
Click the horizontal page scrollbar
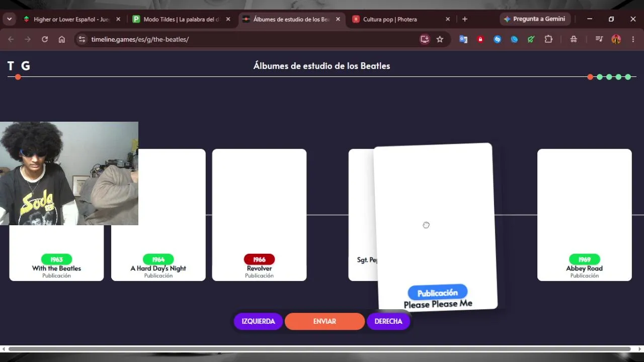(319, 349)
